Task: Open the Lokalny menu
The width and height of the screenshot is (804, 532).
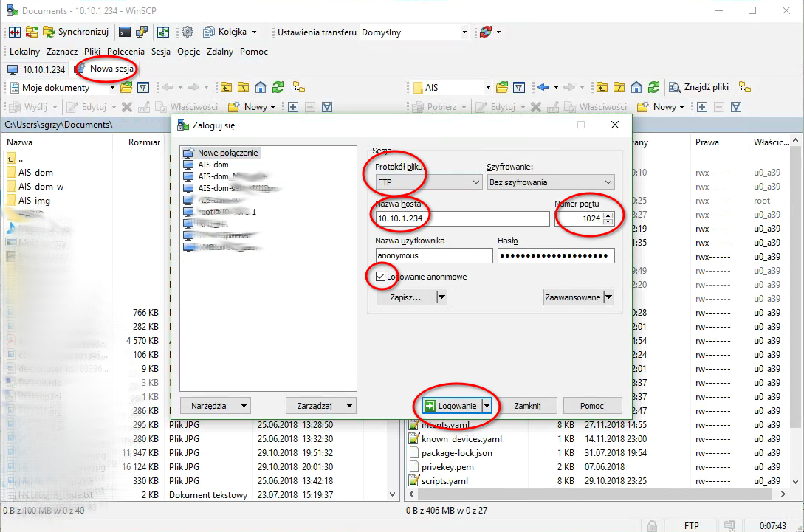Action: pos(24,52)
